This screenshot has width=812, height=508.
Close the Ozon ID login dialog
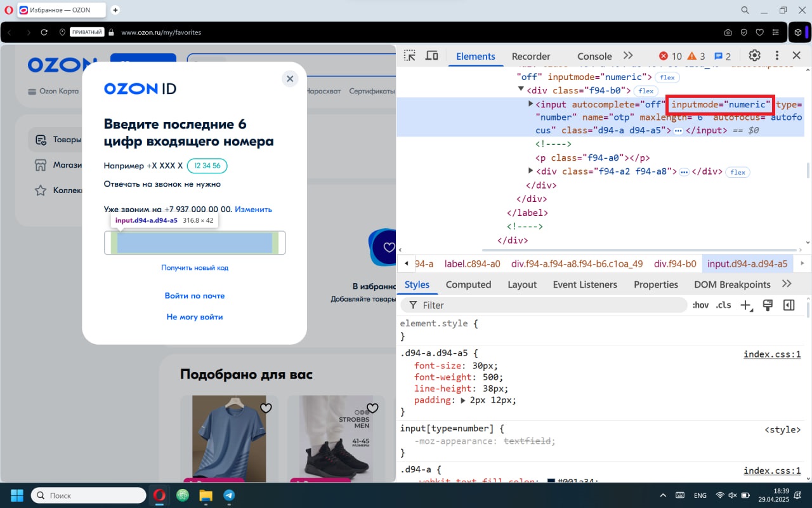click(x=290, y=79)
